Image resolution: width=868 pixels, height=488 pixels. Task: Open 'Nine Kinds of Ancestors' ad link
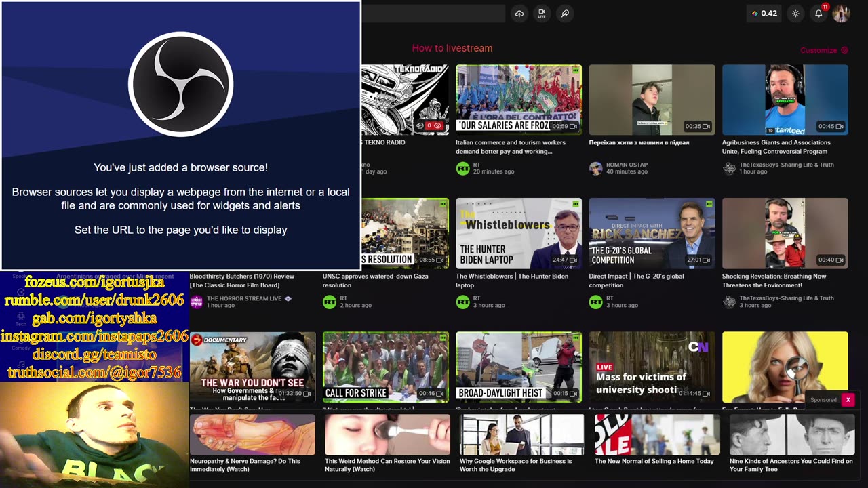(791, 465)
